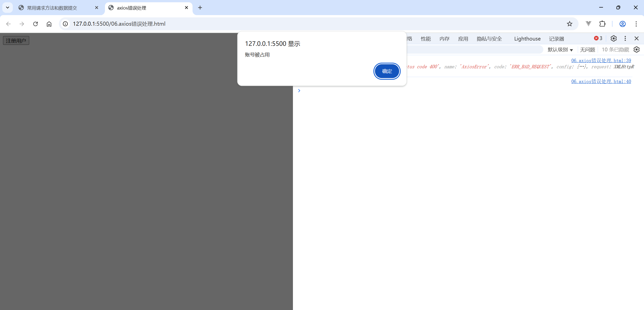Open the 06.axios错误处理.html:39 source link
The width and height of the screenshot is (644, 310).
[x=601, y=60]
